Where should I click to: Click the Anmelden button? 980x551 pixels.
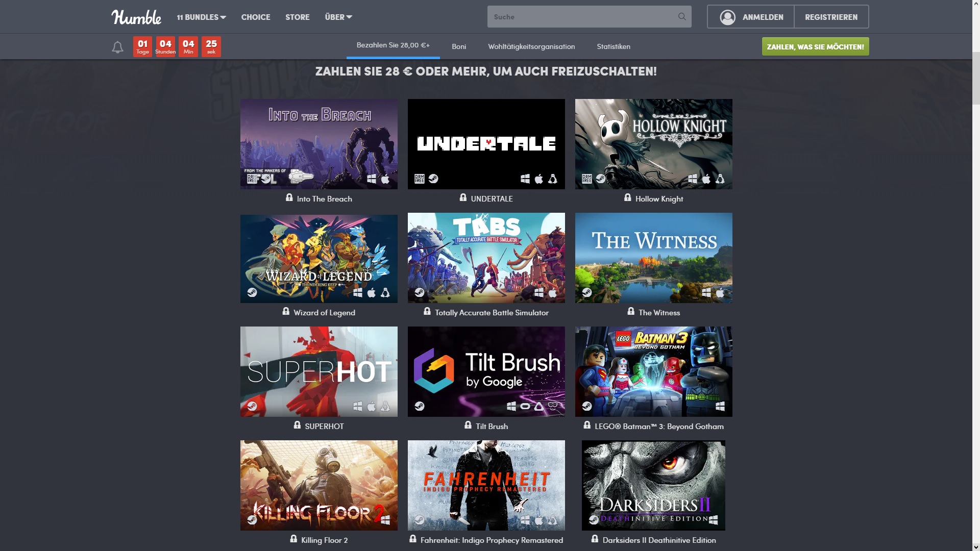751,17
